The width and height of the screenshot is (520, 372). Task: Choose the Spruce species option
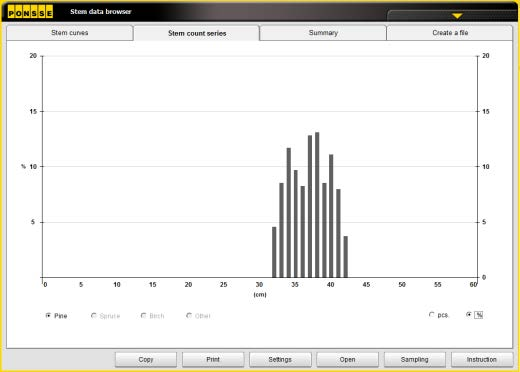tap(94, 315)
